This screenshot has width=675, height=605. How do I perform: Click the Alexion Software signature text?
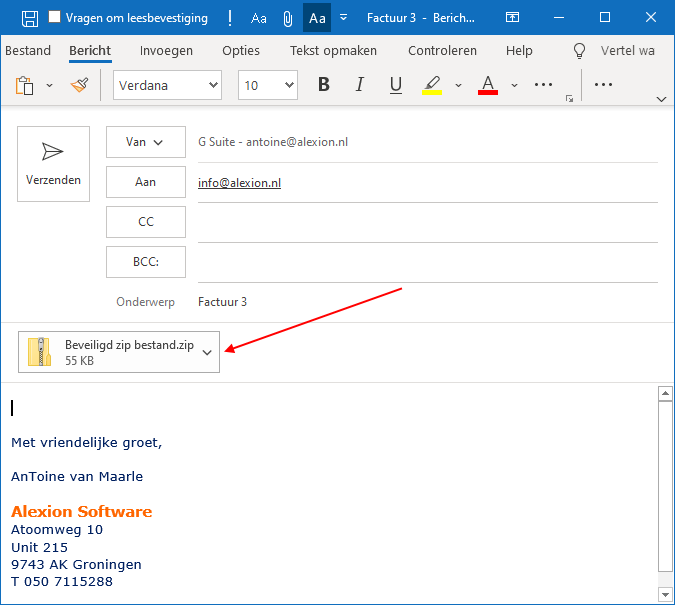point(81,512)
